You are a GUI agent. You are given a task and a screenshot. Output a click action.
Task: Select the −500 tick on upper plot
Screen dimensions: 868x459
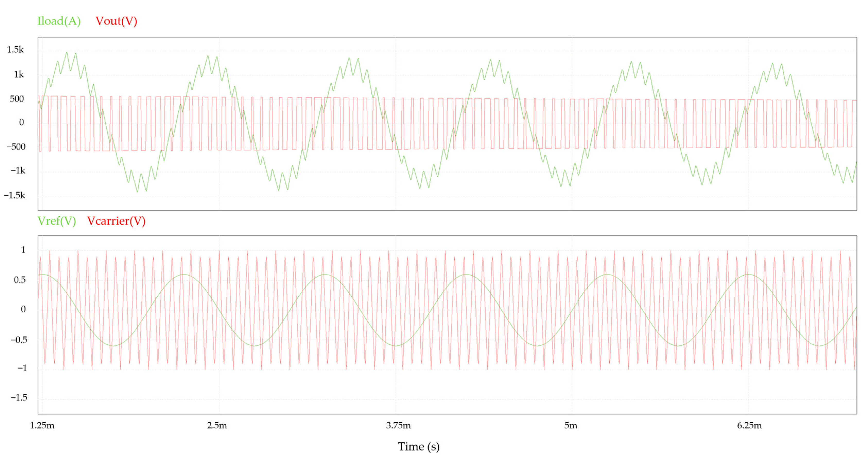(x=16, y=147)
